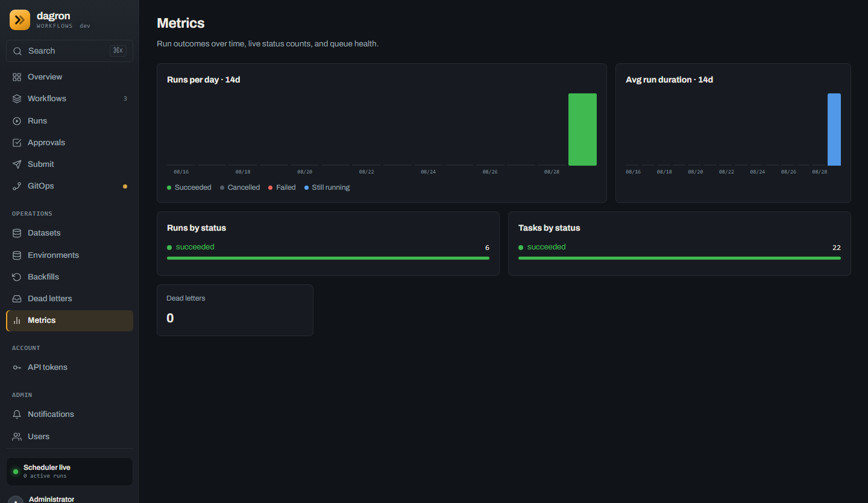Image resolution: width=868 pixels, height=503 pixels.
Task: Click the search magnifier icon
Action: pyautogui.click(x=17, y=51)
